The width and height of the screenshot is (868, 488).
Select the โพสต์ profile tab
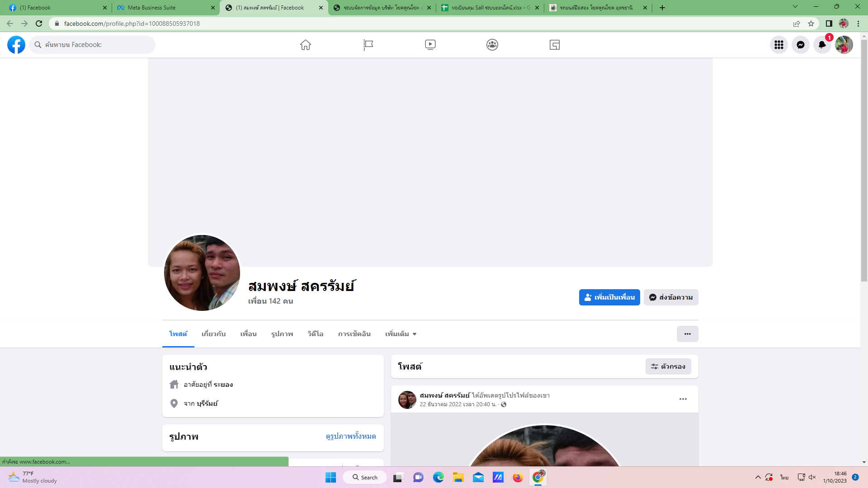pos(178,334)
